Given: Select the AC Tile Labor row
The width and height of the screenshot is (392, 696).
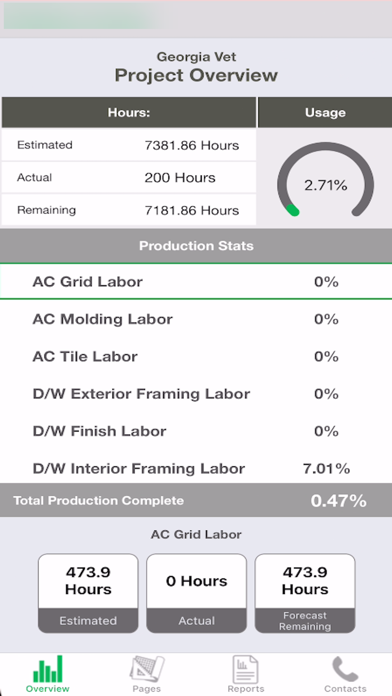Looking at the screenshot, I should click(196, 356).
